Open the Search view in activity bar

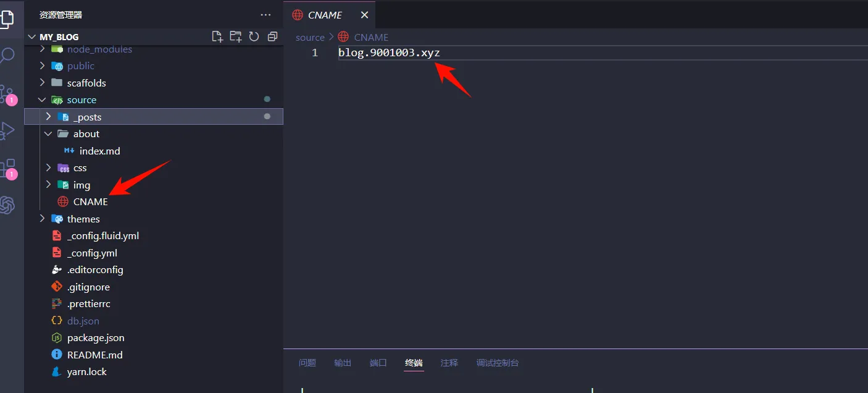pos(7,56)
